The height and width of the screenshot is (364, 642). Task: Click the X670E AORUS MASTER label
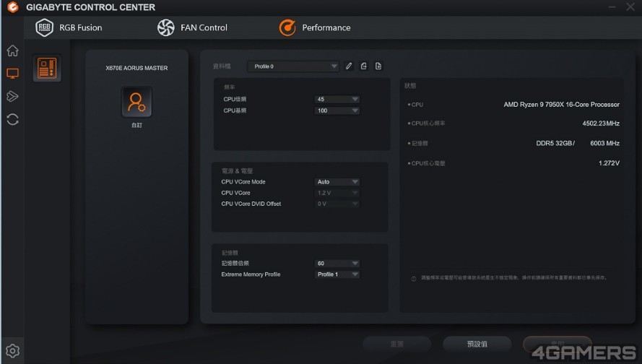click(x=136, y=68)
